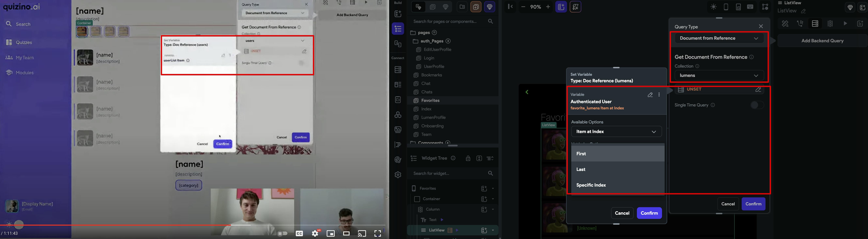Expand the Column row dropdown arrow in Widget Tree

(493, 209)
